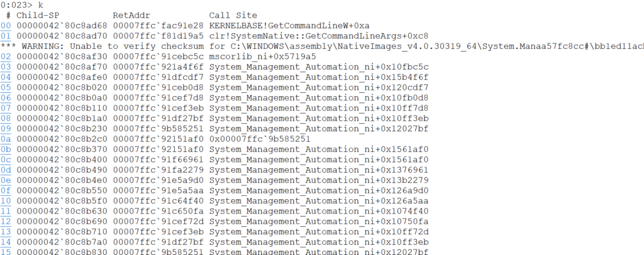The width and height of the screenshot is (644, 255).
Task: Select stack frame 06 link
Action: coord(6,97)
